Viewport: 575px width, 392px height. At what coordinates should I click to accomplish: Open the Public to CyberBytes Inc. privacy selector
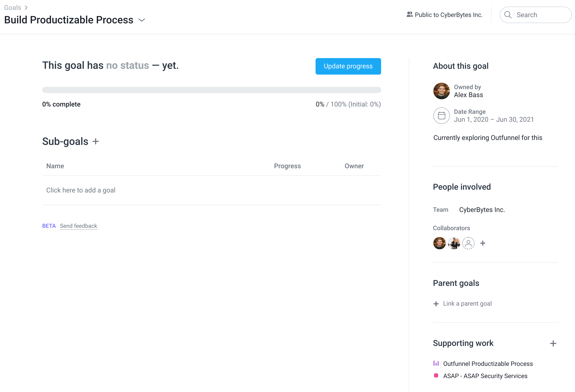coord(445,15)
